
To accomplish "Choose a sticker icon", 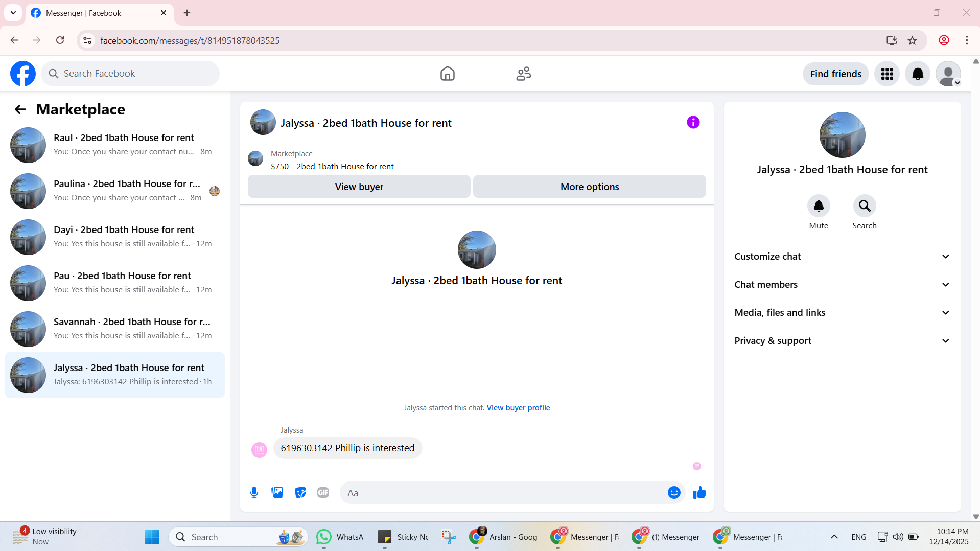I will click(x=300, y=493).
